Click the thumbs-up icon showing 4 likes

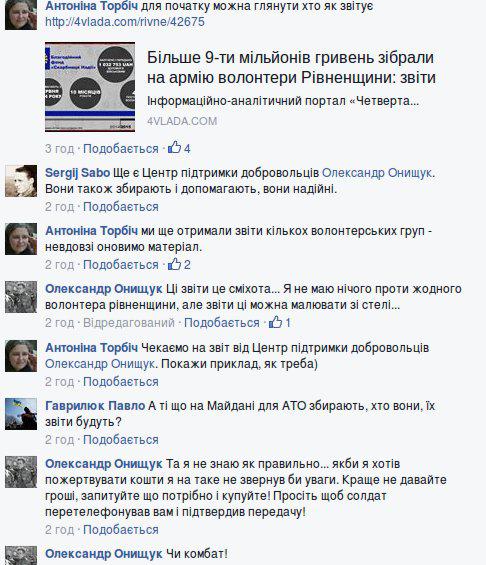coord(175,147)
